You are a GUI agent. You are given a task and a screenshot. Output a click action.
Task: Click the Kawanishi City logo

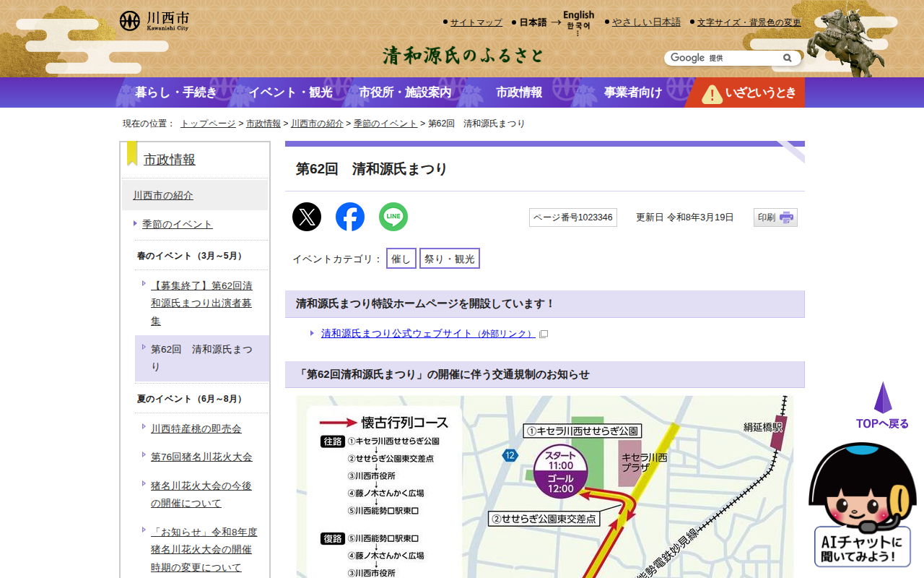point(154,21)
